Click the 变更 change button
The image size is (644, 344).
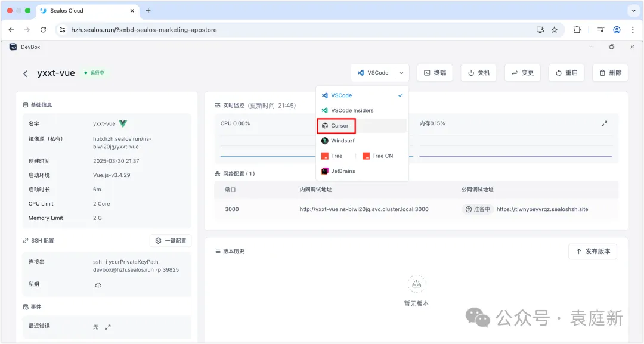(x=522, y=73)
